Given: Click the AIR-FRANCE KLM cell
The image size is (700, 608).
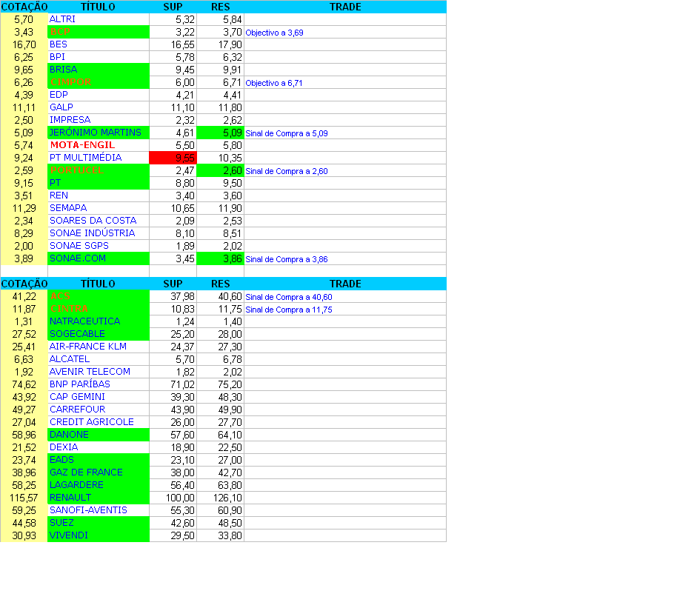Looking at the screenshot, I should (99, 347).
